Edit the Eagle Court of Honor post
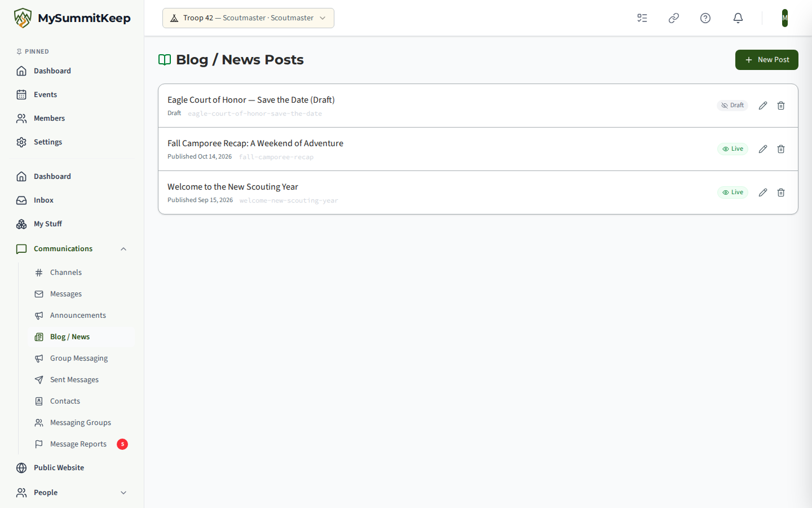This screenshot has width=812, height=508. (763, 106)
